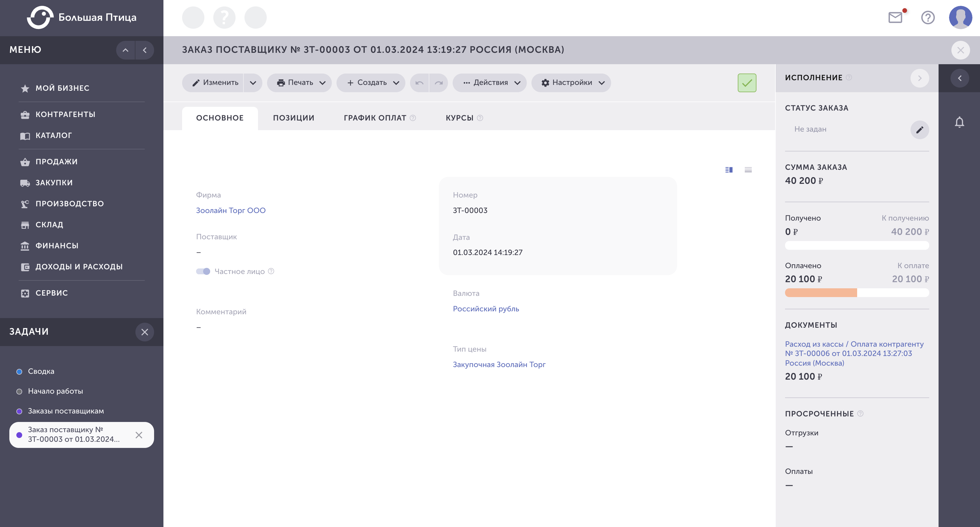980x527 pixels.
Task: Click help icon next to График оплат
Action: 413,118
